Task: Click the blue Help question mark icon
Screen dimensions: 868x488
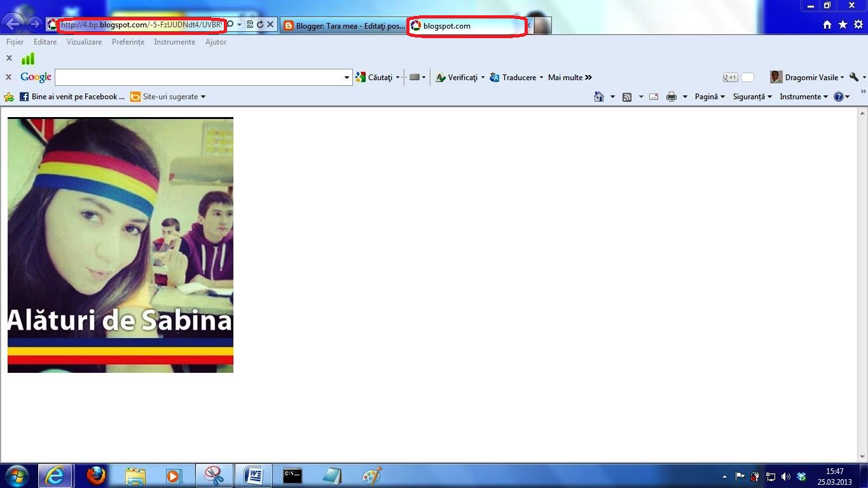Action: click(x=839, y=97)
